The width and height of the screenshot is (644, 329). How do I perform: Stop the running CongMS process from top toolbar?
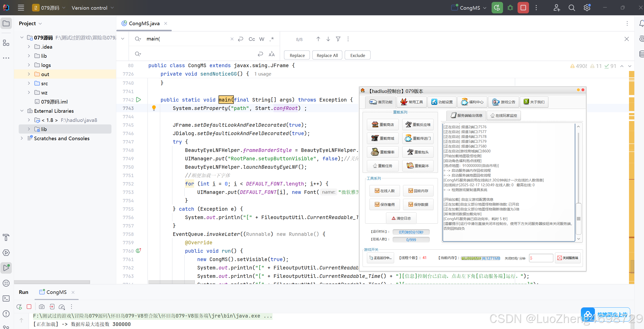[523, 8]
